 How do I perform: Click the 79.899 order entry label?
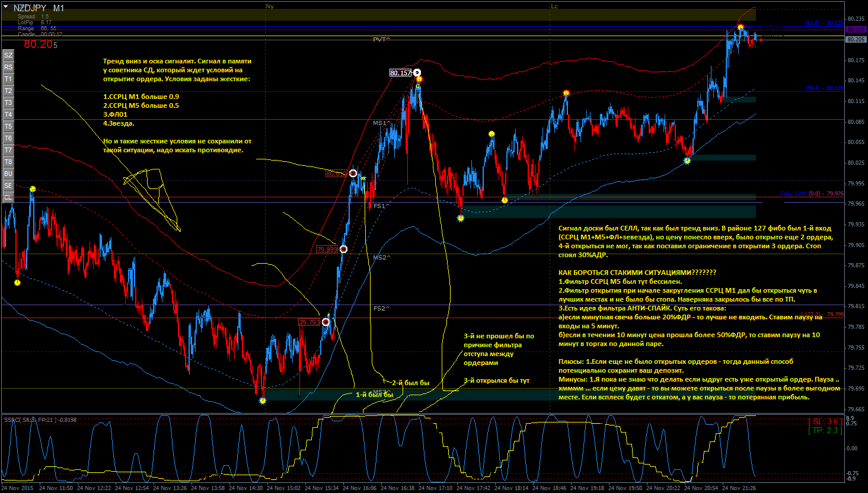coord(327,249)
